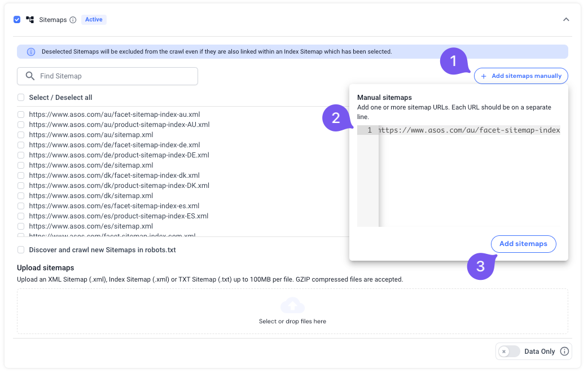Click the Active status badge
Viewport: 588px width, 373px height.
click(94, 20)
